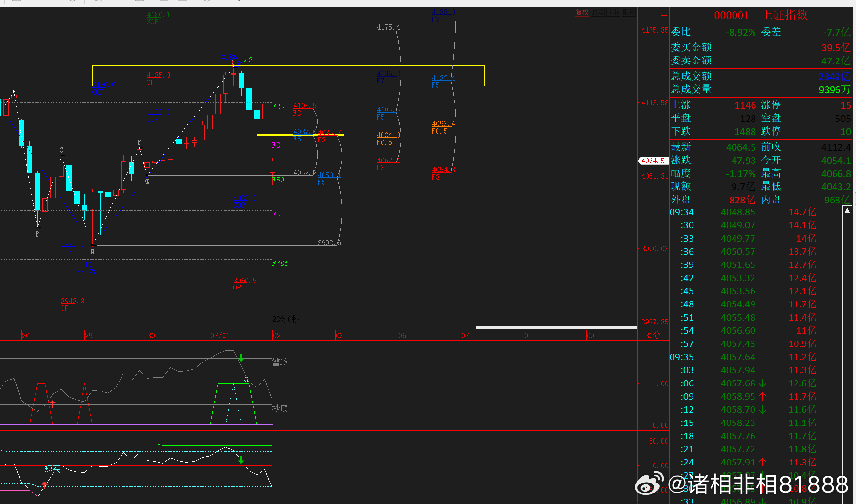This screenshot has height=504, width=856.
Task: Click the 09 date marker
Action: (x=590, y=336)
